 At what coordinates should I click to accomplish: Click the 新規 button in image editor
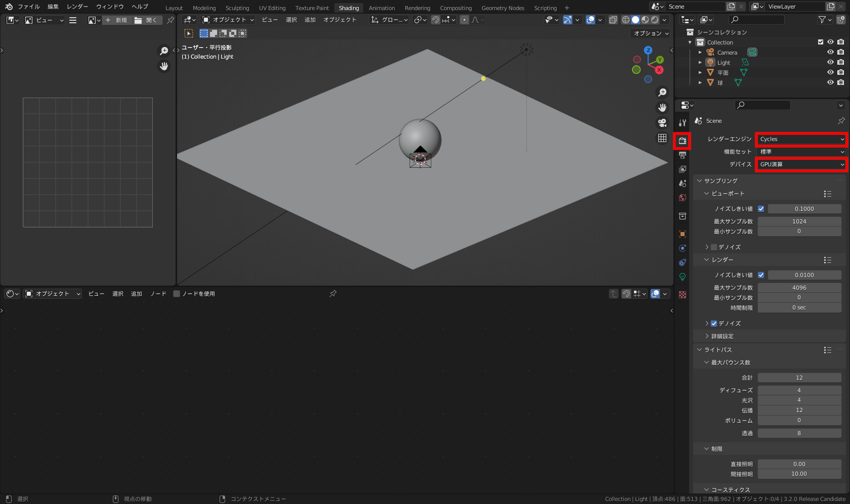(116, 20)
